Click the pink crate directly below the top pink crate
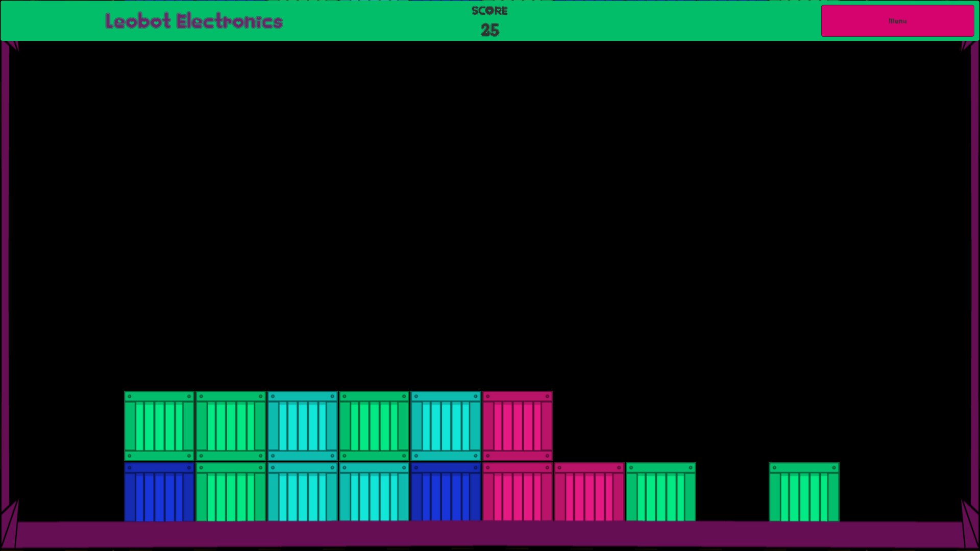Viewport: 980px width, 551px height. point(517,491)
